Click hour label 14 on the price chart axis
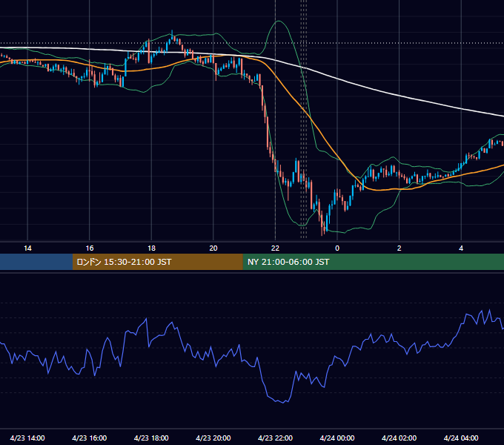This screenshot has width=504, height=445. (27, 248)
